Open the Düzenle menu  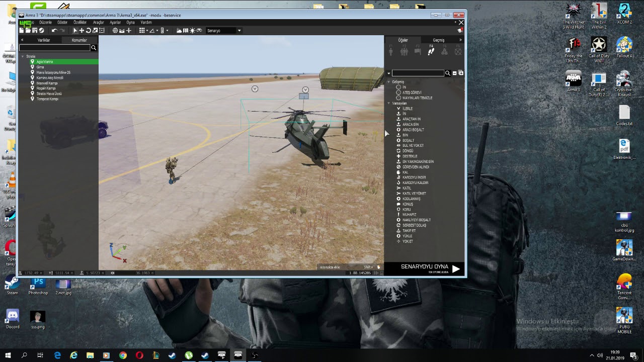45,23
